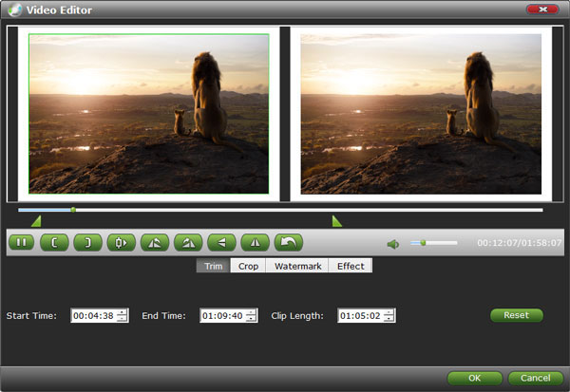Increase Start Time with up stepper arrow
Screen dimensions: 570x392
pos(123,312)
